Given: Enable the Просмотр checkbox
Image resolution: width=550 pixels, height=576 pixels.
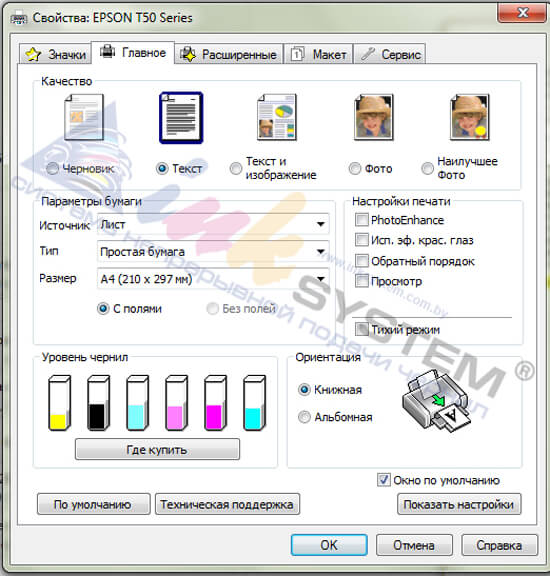Looking at the screenshot, I should pyautogui.click(x=362, y=281).
